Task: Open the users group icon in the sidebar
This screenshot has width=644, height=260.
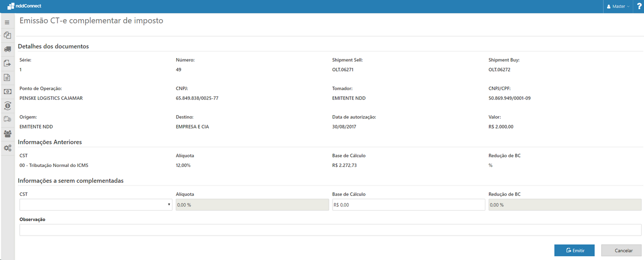Action: pos(7,134)
